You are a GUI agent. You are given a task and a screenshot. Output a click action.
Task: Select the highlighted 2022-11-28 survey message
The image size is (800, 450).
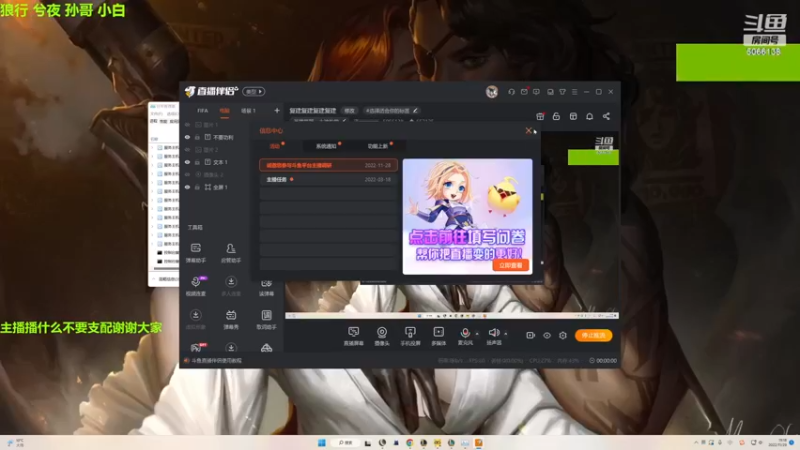pos(328,165)
